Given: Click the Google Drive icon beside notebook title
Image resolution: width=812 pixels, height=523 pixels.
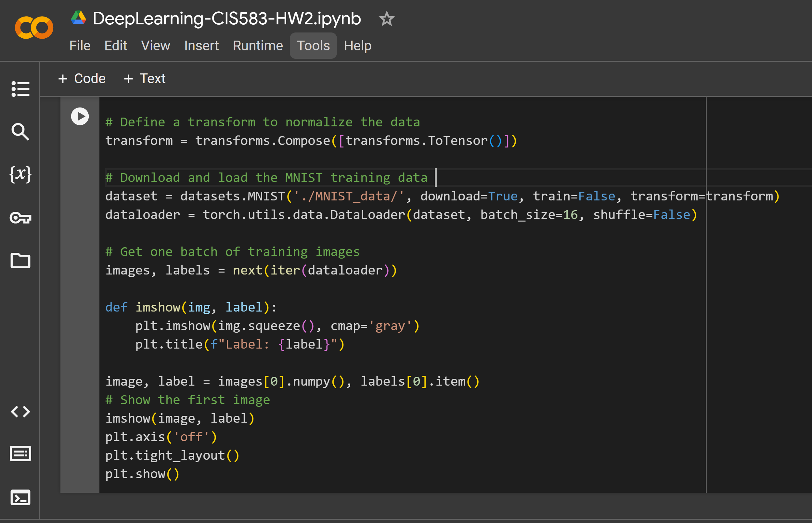Looking at the screenshot, I should tap(78, 18).
